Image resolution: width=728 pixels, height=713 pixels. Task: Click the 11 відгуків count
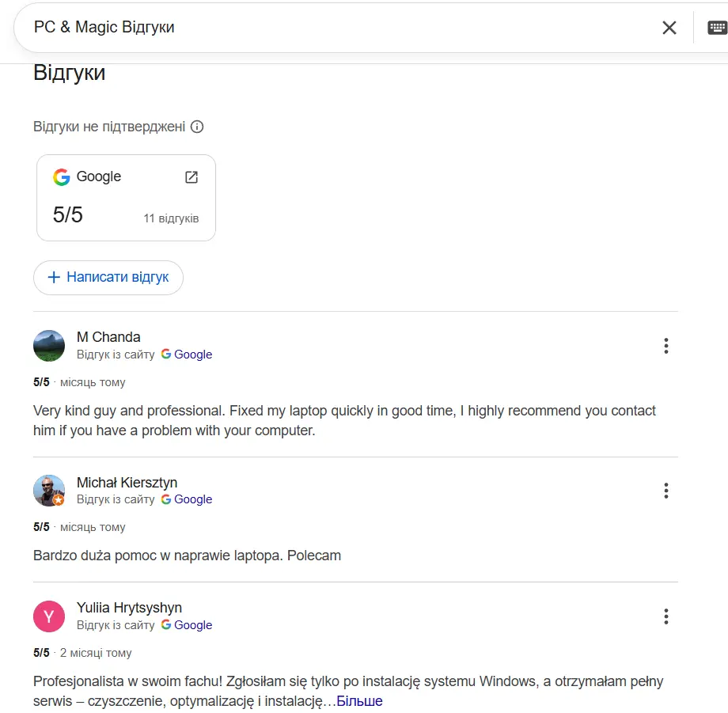coord(171,218)
